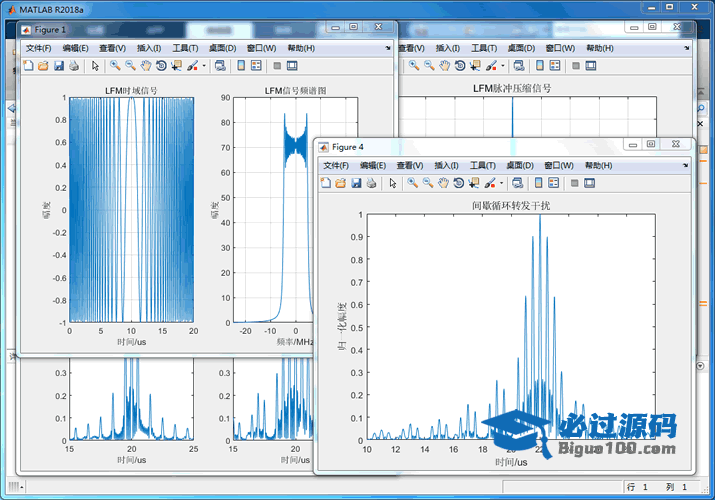The width and height of the screenshot is (715, 500).
Task: Toggle Insert Colorbar in Figure 4 toolbar
Action: [x=538, y=183]
